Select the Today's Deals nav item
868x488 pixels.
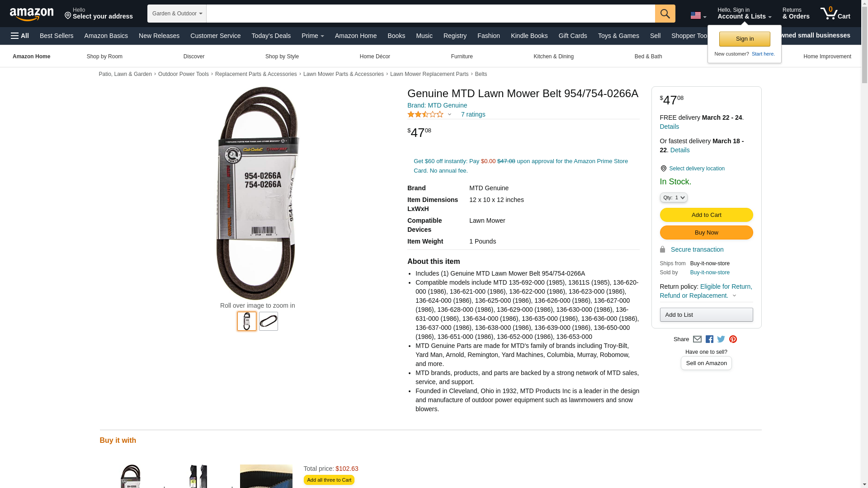[x=271, y=36]
